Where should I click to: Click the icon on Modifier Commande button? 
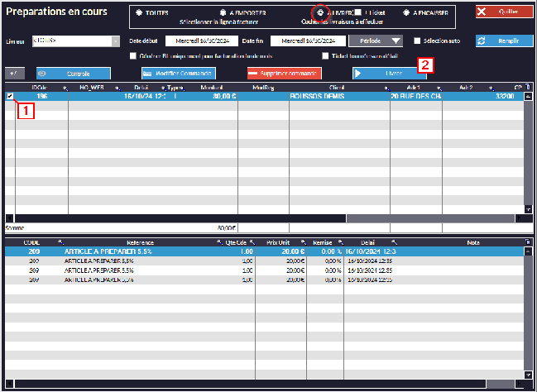(148, 74)
